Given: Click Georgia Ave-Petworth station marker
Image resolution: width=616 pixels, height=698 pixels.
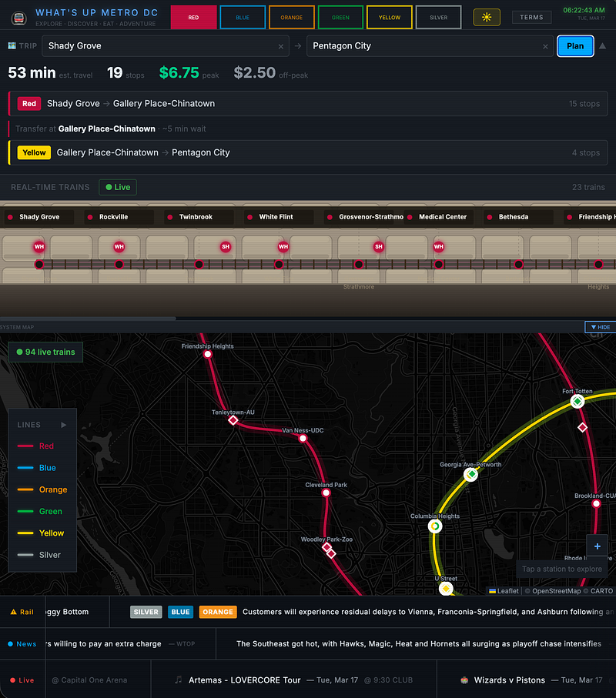Looking at the screenshot, I should click(470, 475).
